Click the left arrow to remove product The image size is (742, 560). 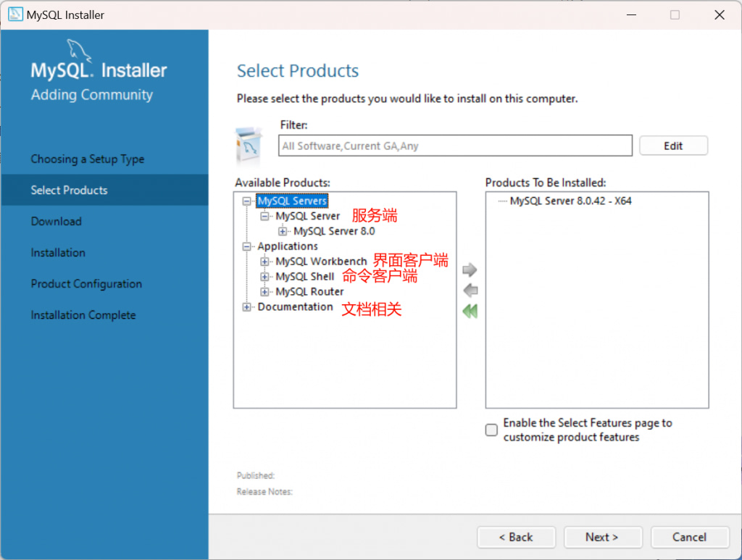coord(470,291)
